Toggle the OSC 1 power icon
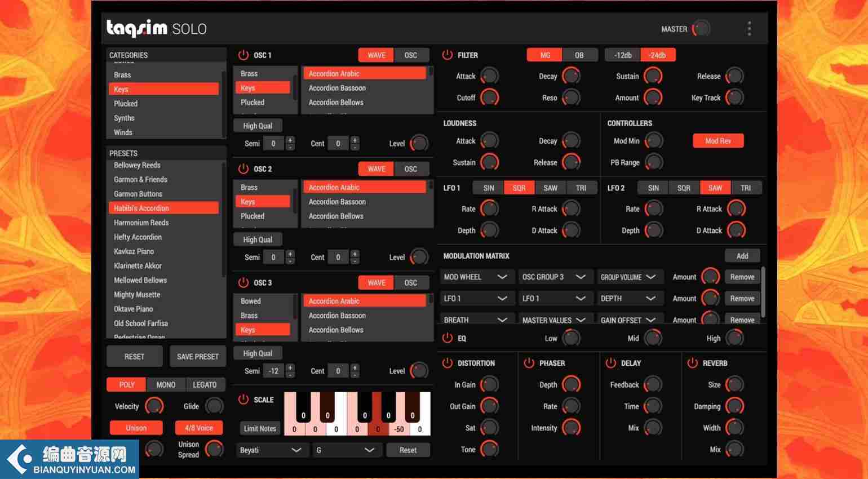The height and width of the screenshot is (479, 868). click(x=243, y=55)
